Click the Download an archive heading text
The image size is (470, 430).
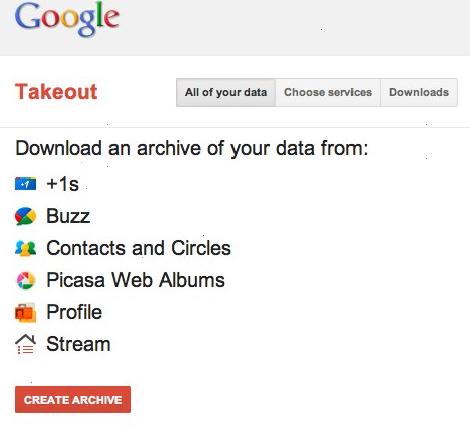192,148
